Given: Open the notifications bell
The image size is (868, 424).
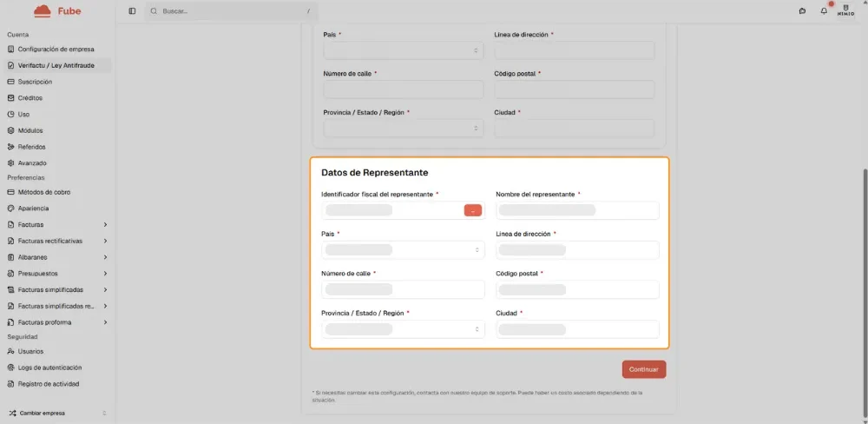Looking at the screenshot, I should (x=824, y=11).
